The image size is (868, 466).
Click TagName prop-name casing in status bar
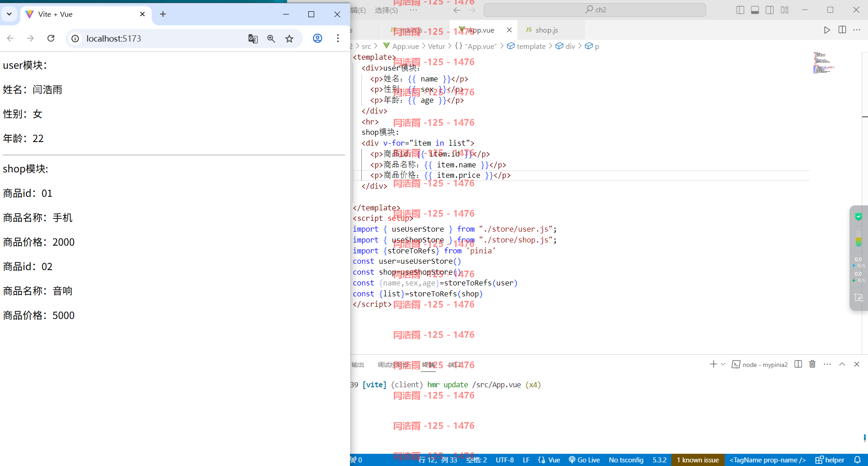click(768, 460)
